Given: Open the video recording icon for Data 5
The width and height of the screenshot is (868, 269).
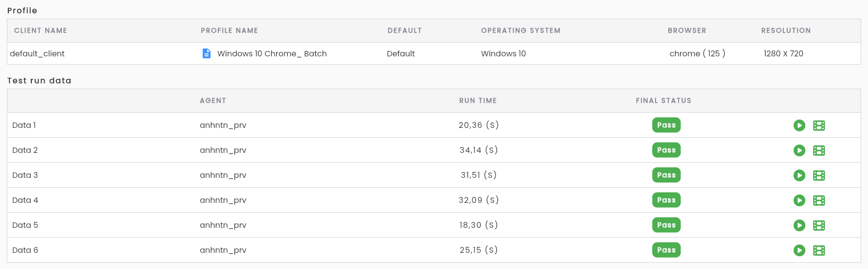Looking at the screenshot, I should 819,225.
